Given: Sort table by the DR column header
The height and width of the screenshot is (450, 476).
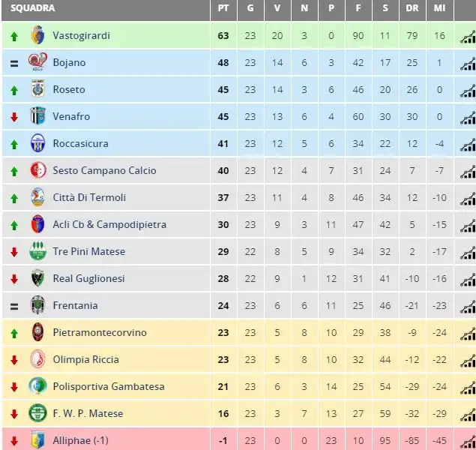Looking at the screenshot, I should point(412,8).
